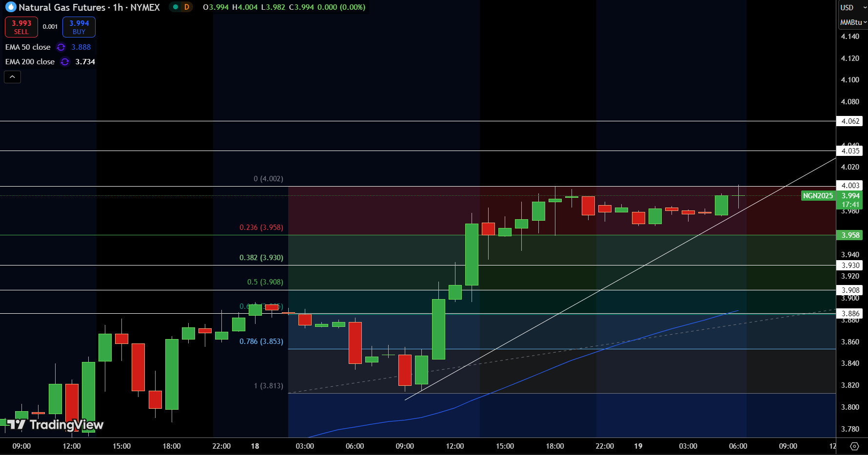Click the EMA 200 value 3.734
This screenshot has width=868, height=455.
pyautogui.click(x=85, y=62)
